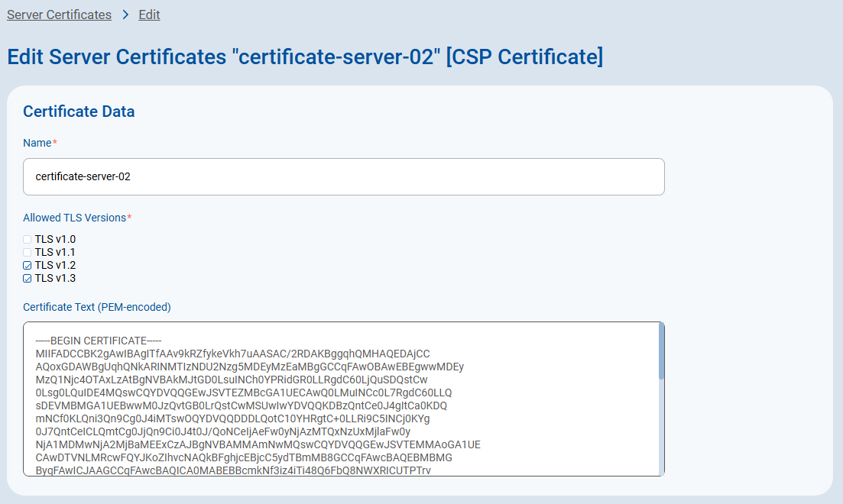Image resolution: width=843 pixels, height=504 pixels.
Task: Click the TLS v1.3 label text
Action: point(55,278)
